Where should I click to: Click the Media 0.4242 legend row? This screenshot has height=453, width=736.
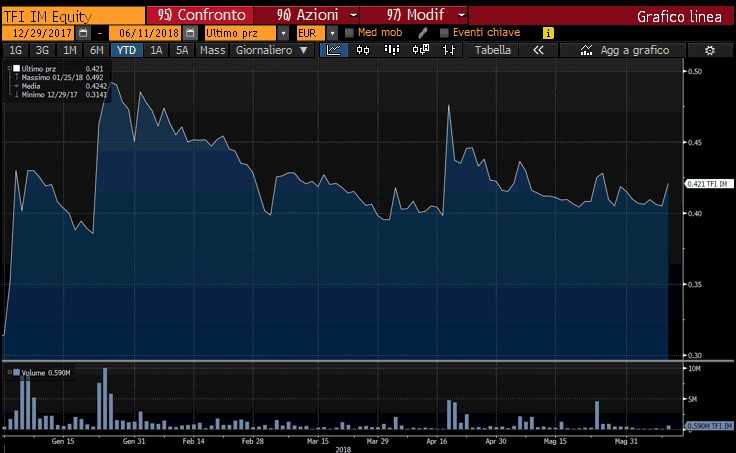coord(60,86)
